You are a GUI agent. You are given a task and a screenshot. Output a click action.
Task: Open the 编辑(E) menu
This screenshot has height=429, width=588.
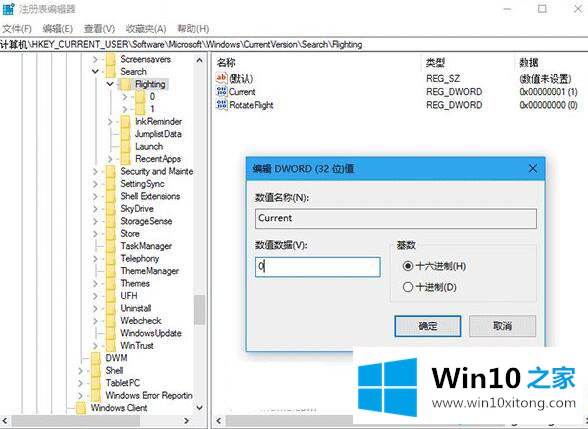tap(57, 29)
